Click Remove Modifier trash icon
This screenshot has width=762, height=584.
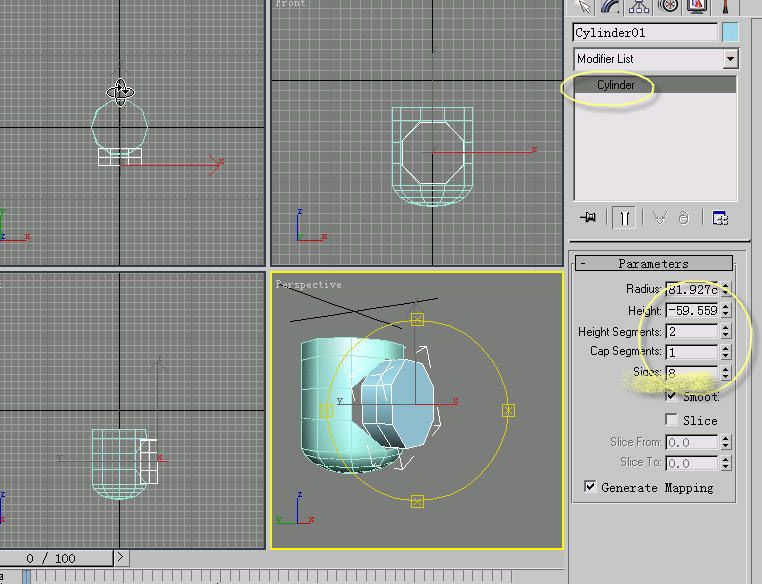coord(684,218)
